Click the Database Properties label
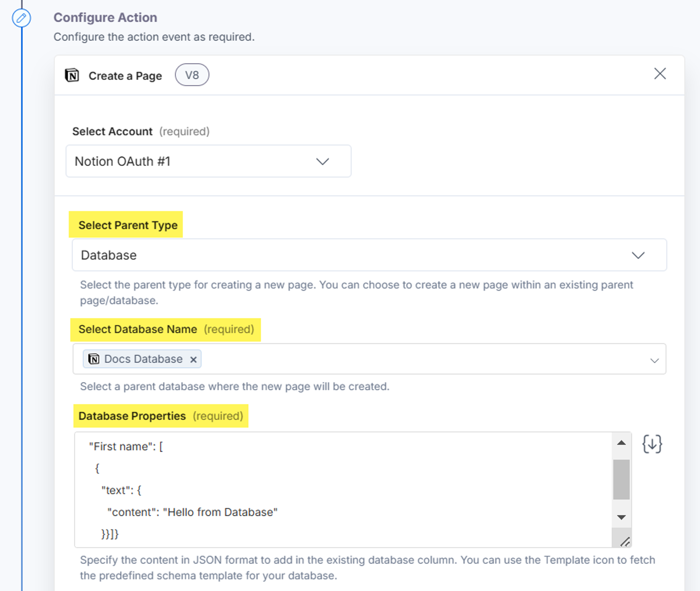Image resolution: width=700 pixels, height=591 pixels. [x=132, y=416]
